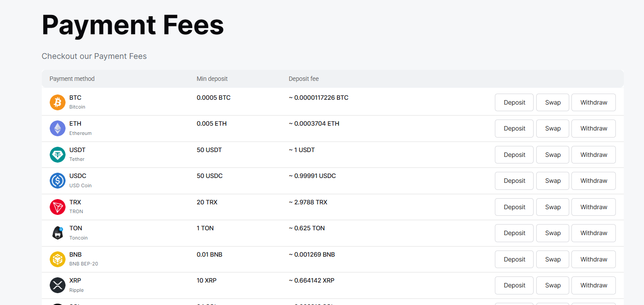Image resolution: width=644 pixels, height=305 pixels.
Task: Withdraw BTC via the Withdraw button
Action: pos(593,102)
